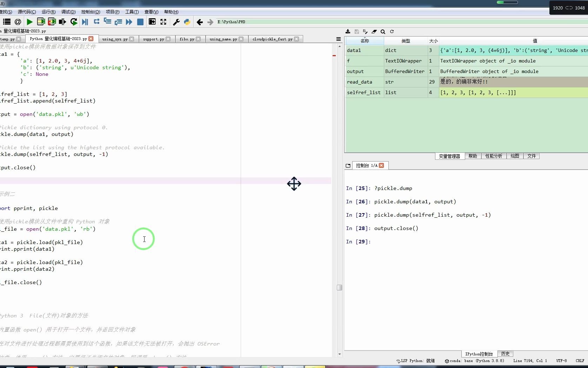
Task: Continue execution double-arrow icon
Action: [x=129, y=22]
